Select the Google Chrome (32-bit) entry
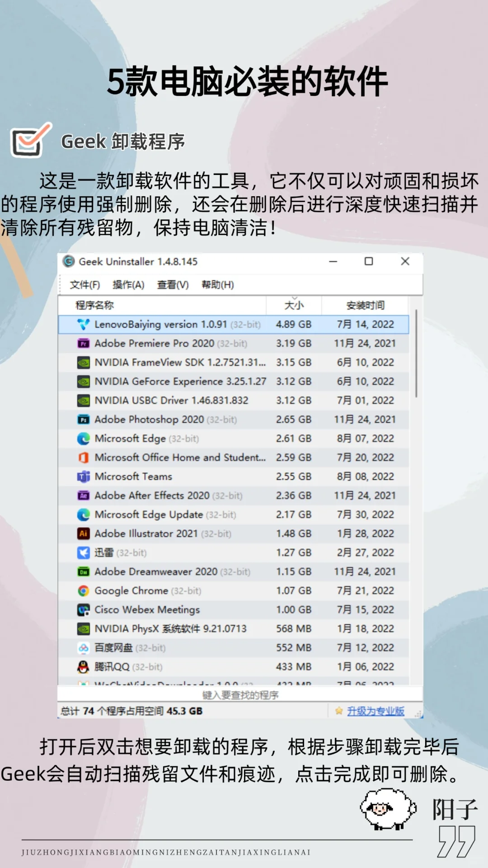Viewport: 488px width, 868px height. 234,591
